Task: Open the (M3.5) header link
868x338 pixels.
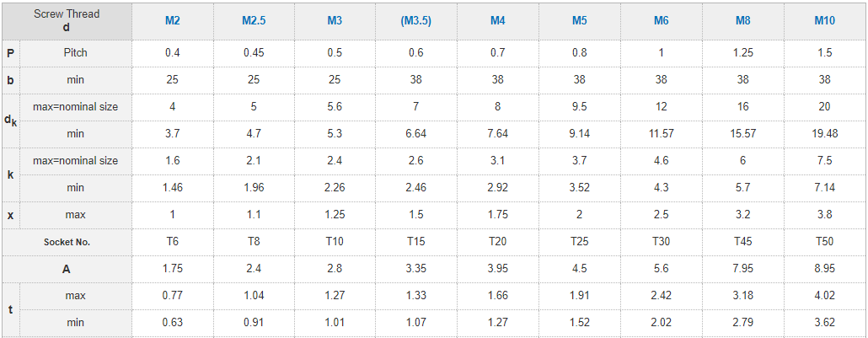Action: pos(415,20)
